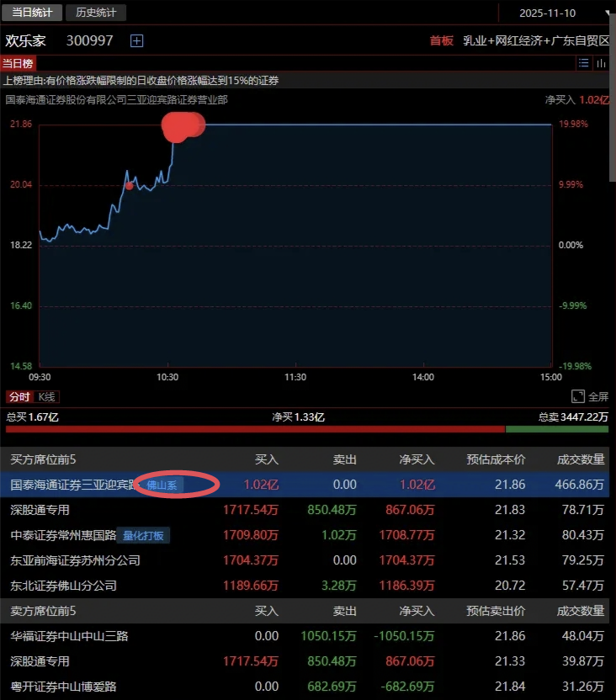616x700 pixels.
Task: Click concept tags 乳业+网红经济+广东自贸区
Action: (x=536, y=41)
